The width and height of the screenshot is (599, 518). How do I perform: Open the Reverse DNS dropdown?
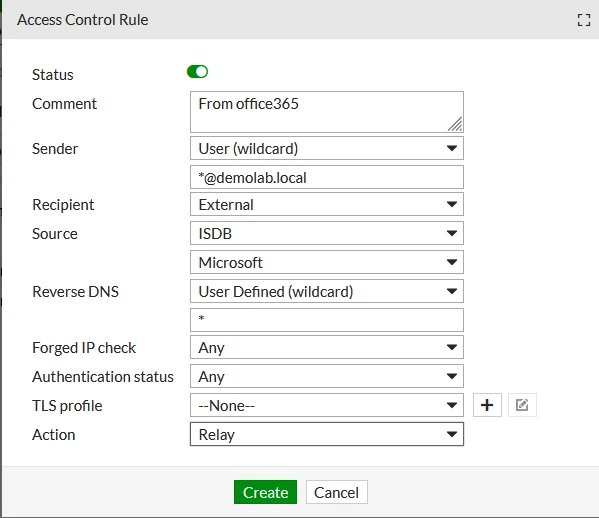click(327, 291)
